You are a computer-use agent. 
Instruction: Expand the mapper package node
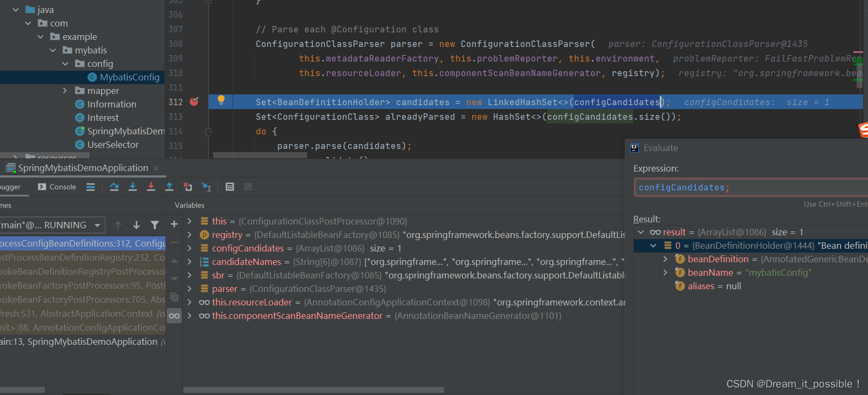pos(65,91)
